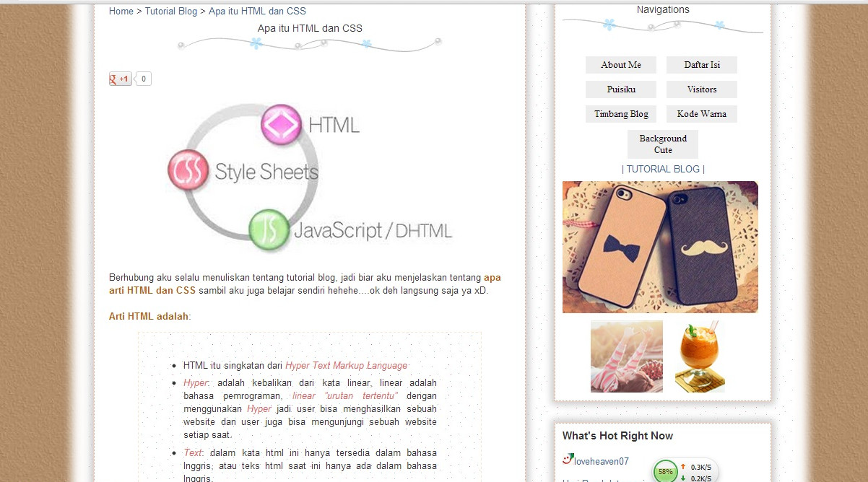Click the CSS circle icon in the diagram

tap(188, 172)
